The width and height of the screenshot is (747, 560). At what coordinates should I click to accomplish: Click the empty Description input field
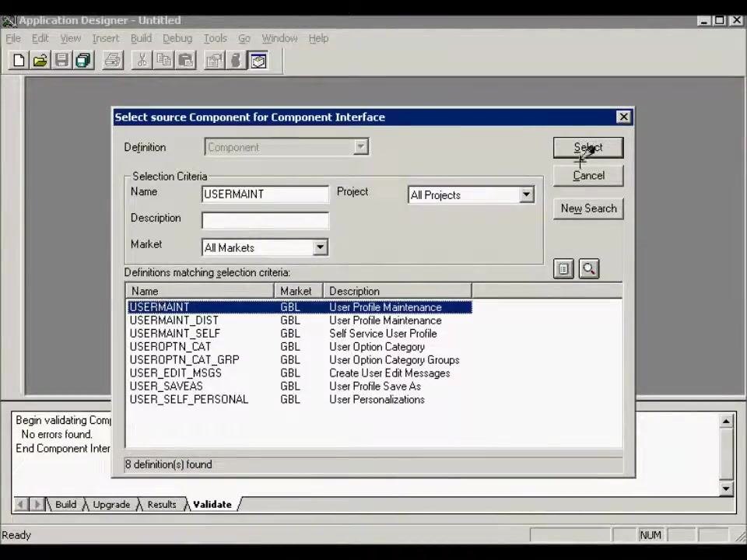pyautogui.click(x=265, y=220)
